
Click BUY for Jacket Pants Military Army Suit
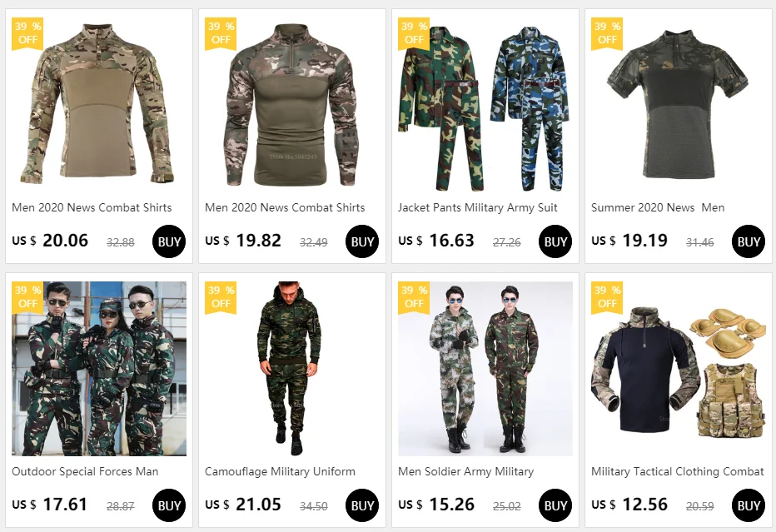click(555, 241)
